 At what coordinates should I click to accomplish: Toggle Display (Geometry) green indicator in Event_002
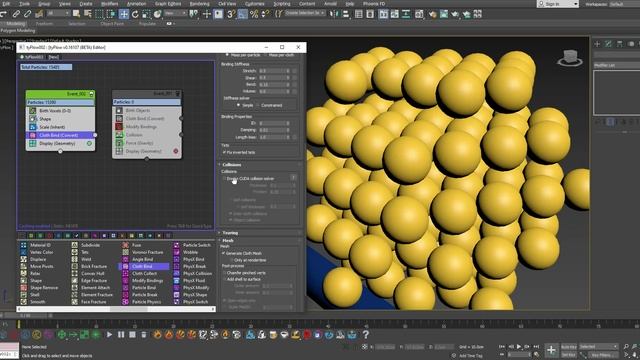click(89, 144)
